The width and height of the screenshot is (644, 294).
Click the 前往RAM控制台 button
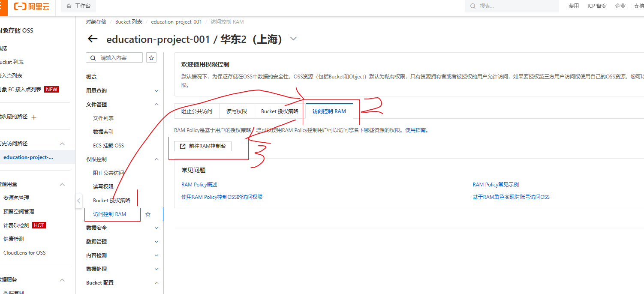(x=203, y=146)
